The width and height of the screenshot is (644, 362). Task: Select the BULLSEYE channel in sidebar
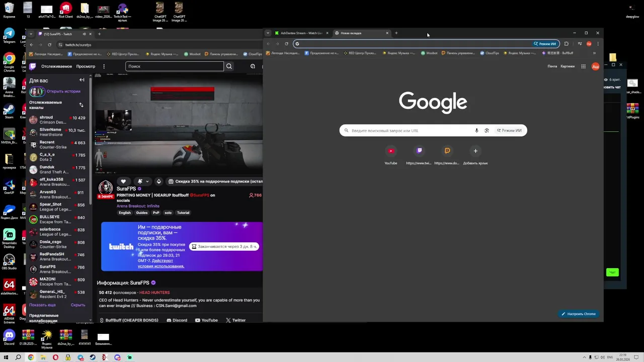point(57,219)
